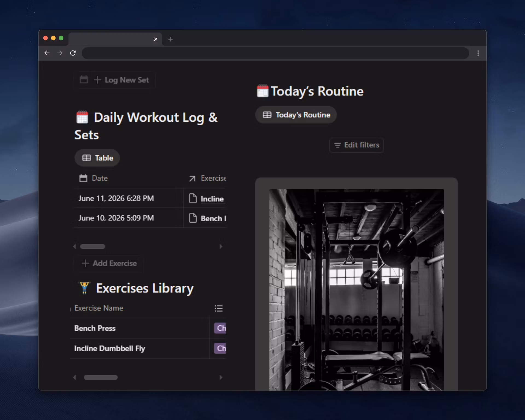Open the browser three-dot menu
This screenshot has height=420, width=525.
[x=478, y=53]
